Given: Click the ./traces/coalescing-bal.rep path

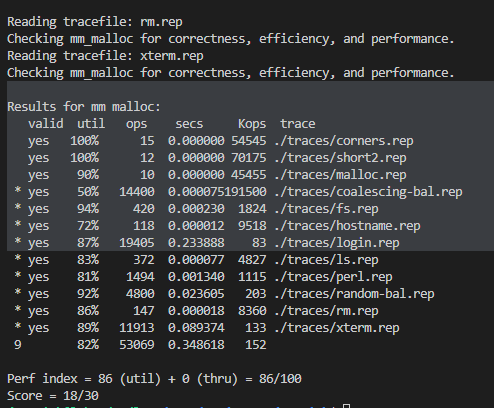Looking at the screenshot, I should (368, 192).
